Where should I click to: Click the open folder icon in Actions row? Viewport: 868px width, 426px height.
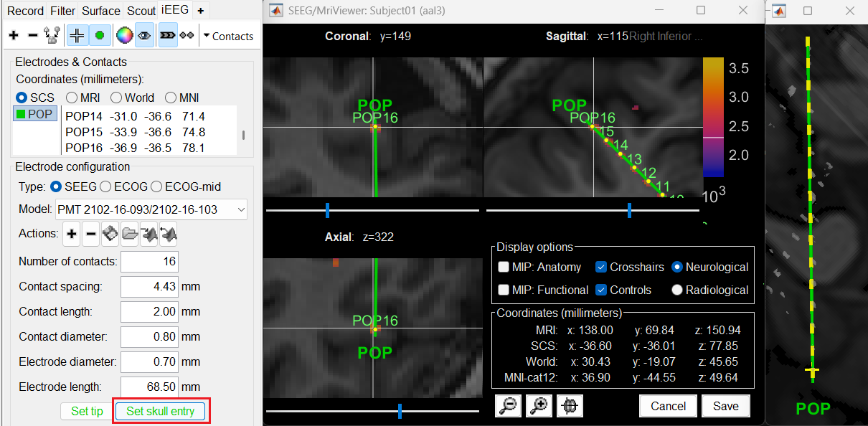(130, 234)
